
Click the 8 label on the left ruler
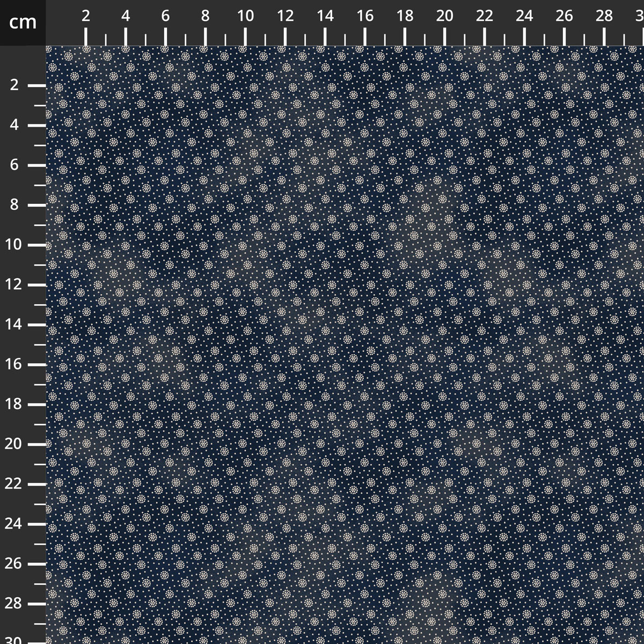(13, 203)
